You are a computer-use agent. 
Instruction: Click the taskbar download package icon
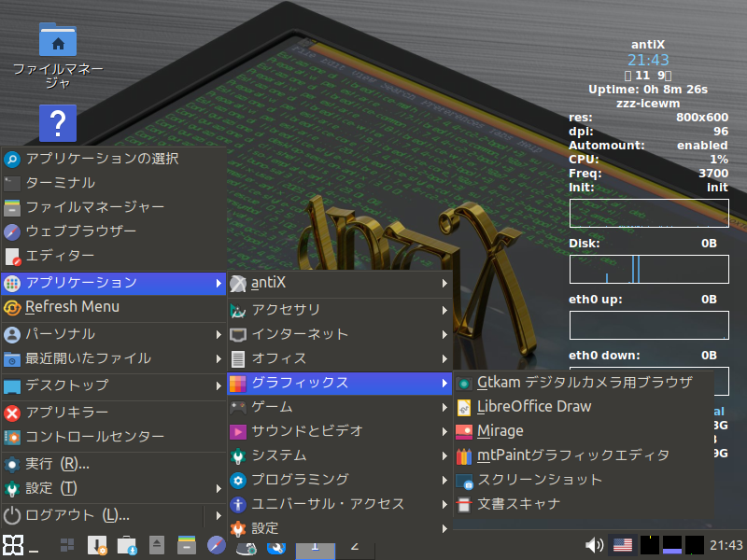click(127, 545)
